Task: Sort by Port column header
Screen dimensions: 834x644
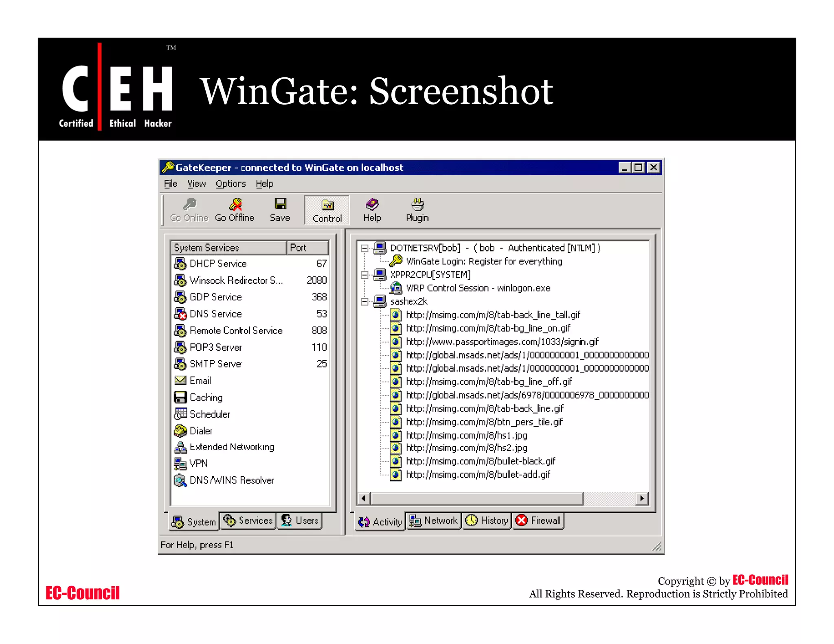Action: [307, 248]
